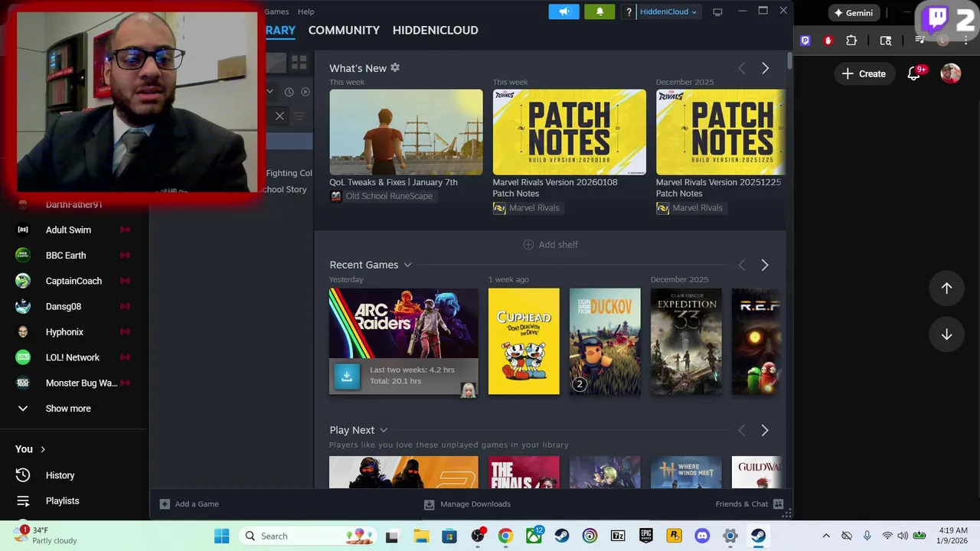The width and height of the screenshot is (980, 551).
Task: Open YouTube account avatar
Action: [x=951, y=73]
